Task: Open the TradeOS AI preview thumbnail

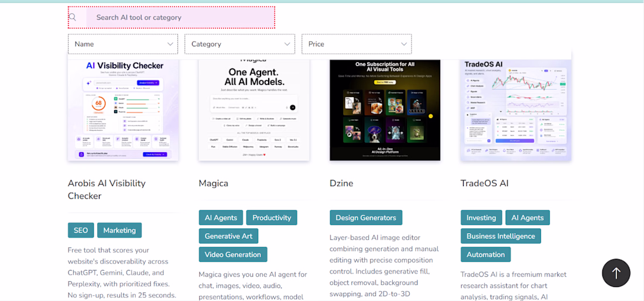Action: point(516,109)
